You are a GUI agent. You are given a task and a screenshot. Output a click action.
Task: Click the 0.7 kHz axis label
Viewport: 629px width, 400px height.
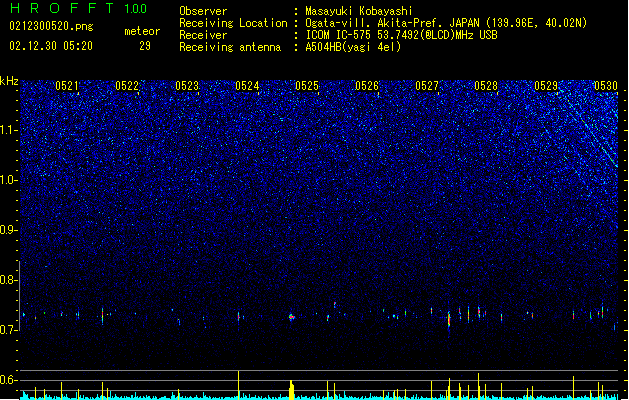tap(9, 330)
